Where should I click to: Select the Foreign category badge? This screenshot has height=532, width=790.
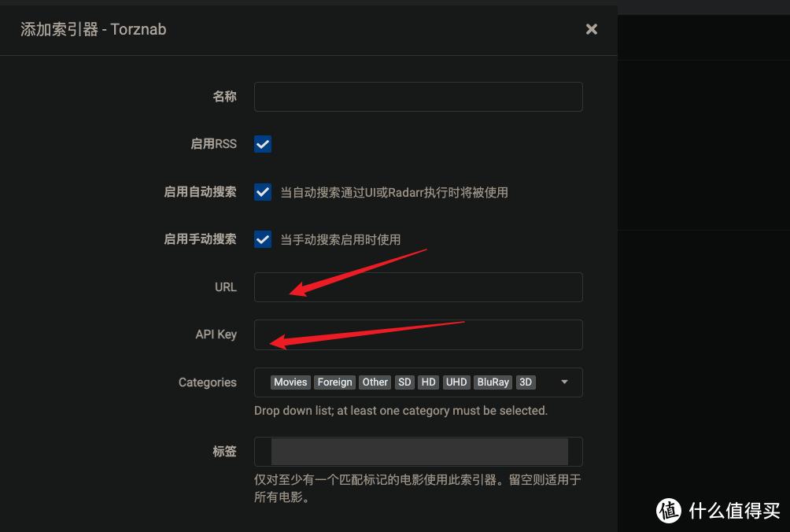334,382
